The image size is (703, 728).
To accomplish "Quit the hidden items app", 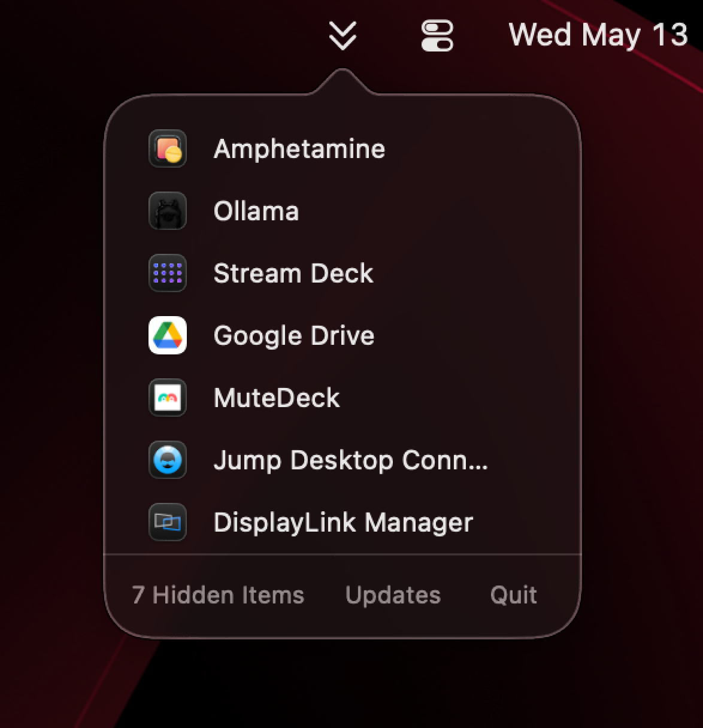I will [513, 595].
